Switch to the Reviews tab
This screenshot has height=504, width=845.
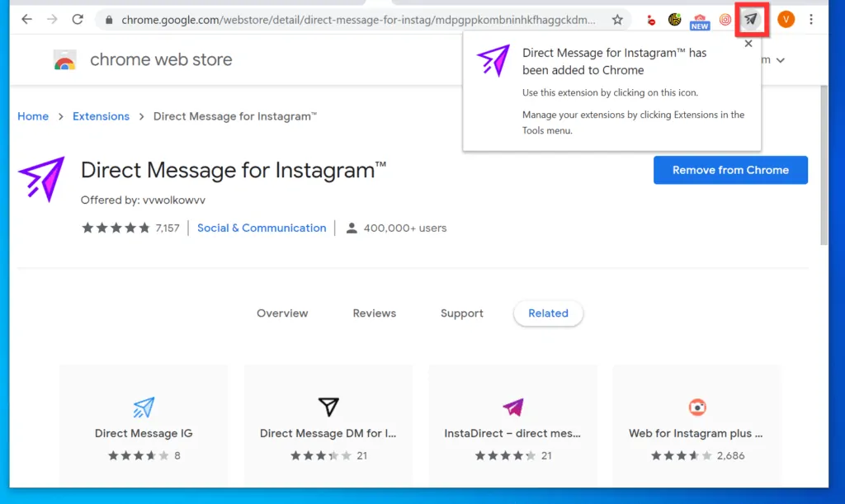pyautogui.click(x=375, y=313)
